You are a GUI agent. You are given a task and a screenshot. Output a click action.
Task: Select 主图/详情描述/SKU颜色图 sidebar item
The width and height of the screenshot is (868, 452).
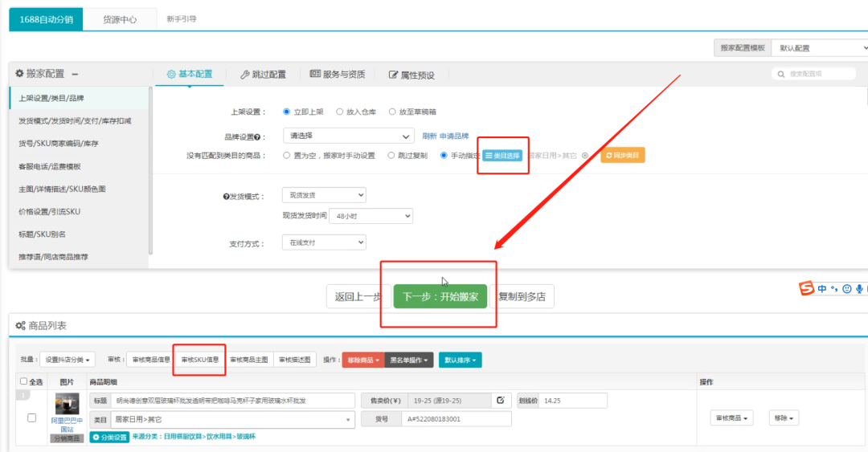click(79, 189)
